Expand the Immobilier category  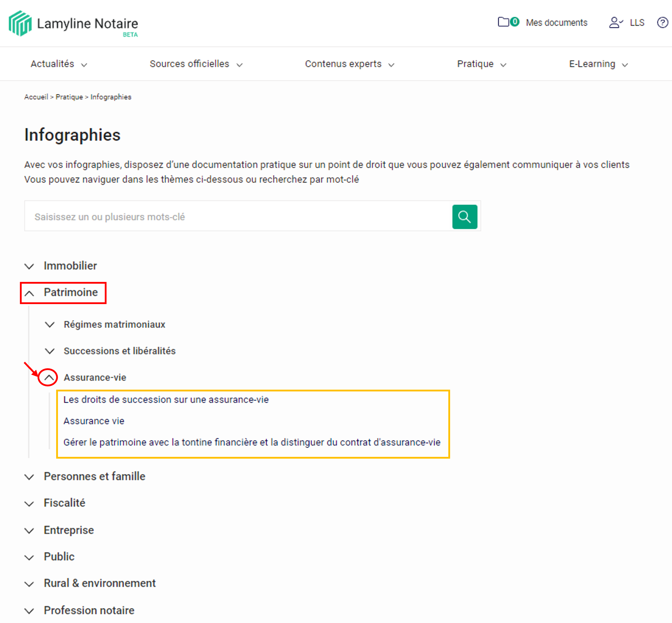tap(29, 266)
